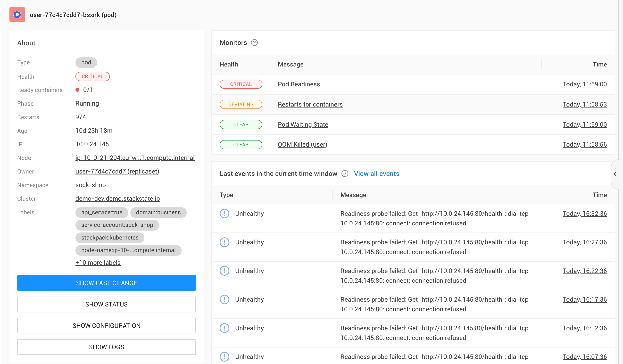Open the owner user-77d4c7cdd7 (replicaset) link
The image size is (623, 364).
(x=117, y=171)
